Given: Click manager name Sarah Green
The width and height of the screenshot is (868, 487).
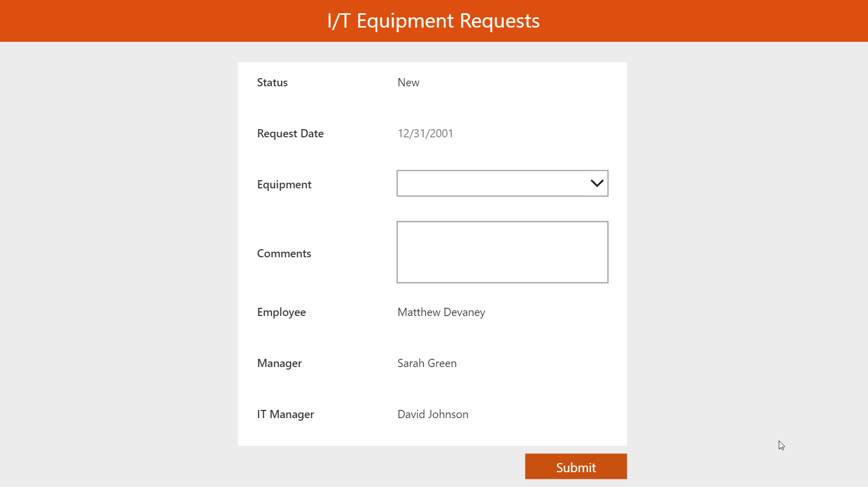Looking at the screenshot, I should [427, 363].
